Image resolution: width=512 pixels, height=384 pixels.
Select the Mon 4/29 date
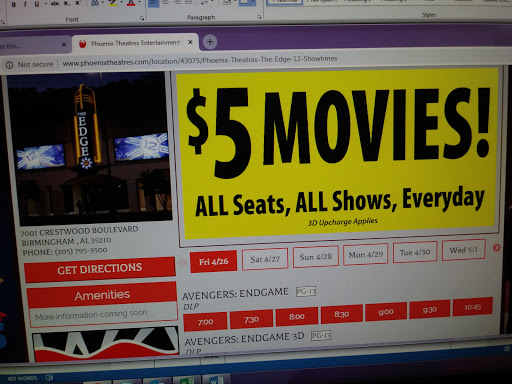[x=366, y=255]
